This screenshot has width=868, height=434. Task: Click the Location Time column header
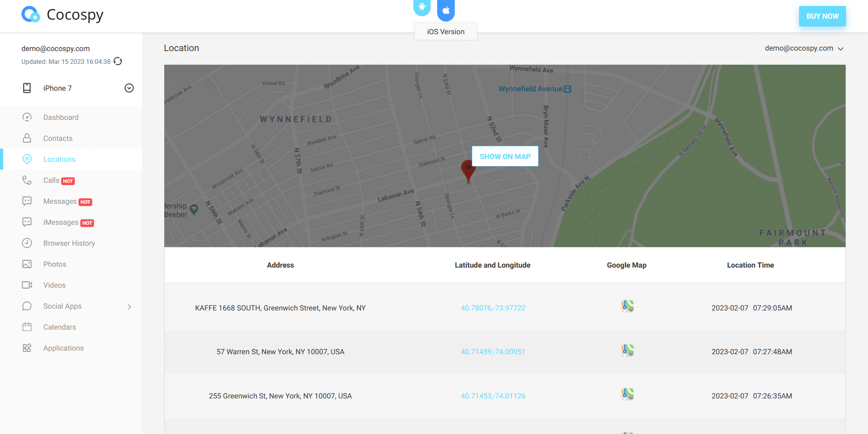tap(750, 265)
